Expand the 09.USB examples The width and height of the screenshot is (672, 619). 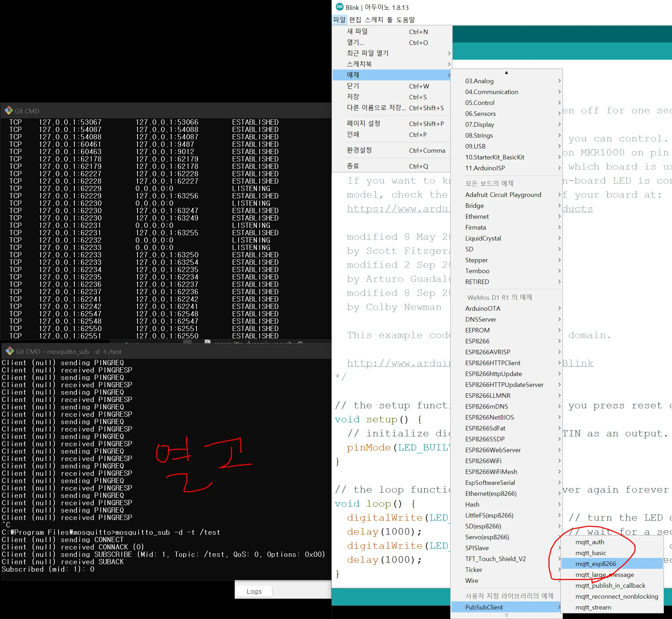point(506,146)
